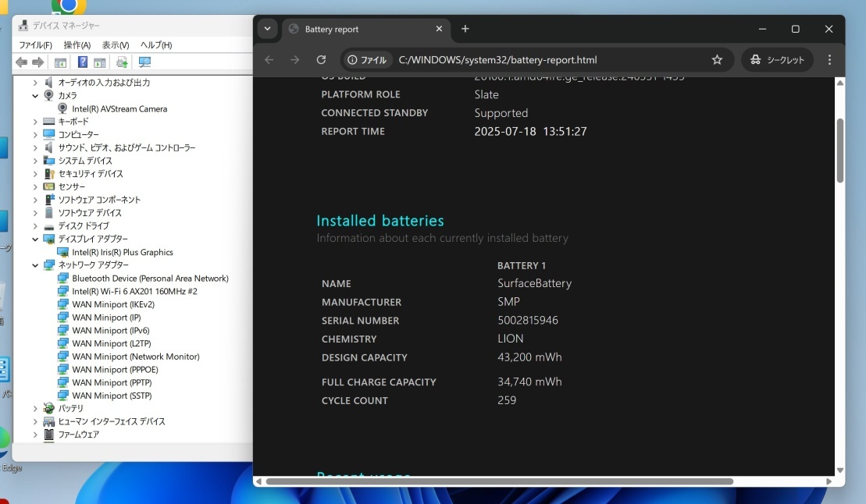The image size is (866, 504).
Task: Select WAN Miniport (IPv6) adapter
Action: pyautogui.click(x=110, y=331)
